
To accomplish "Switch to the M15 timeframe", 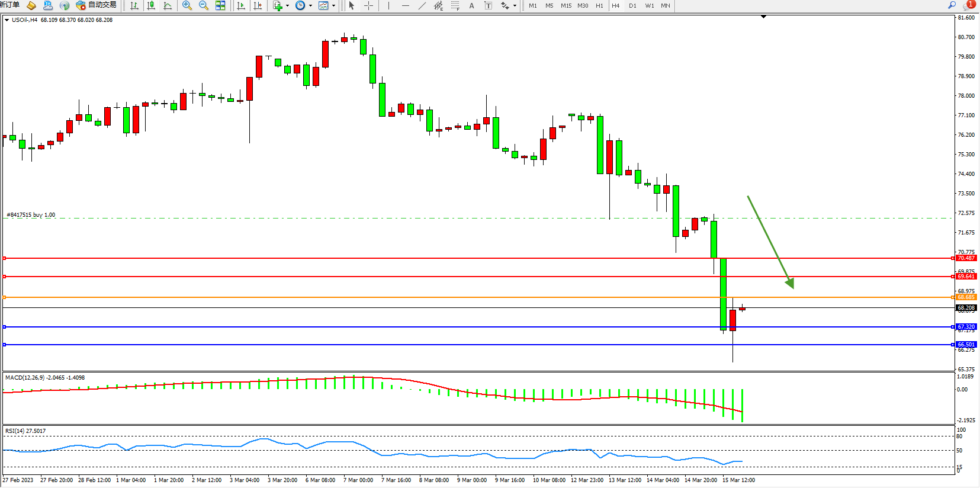I will coord(566,5).
